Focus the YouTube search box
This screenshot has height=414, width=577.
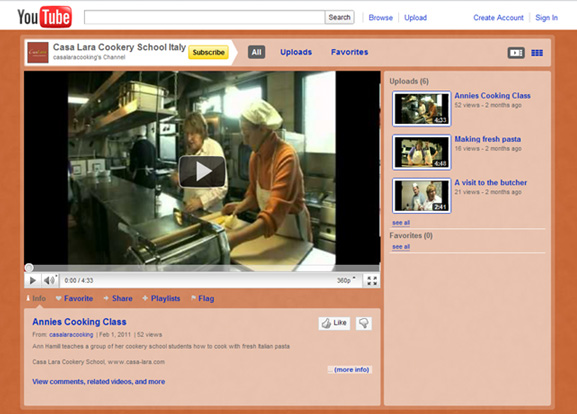(x=204, y=17)
